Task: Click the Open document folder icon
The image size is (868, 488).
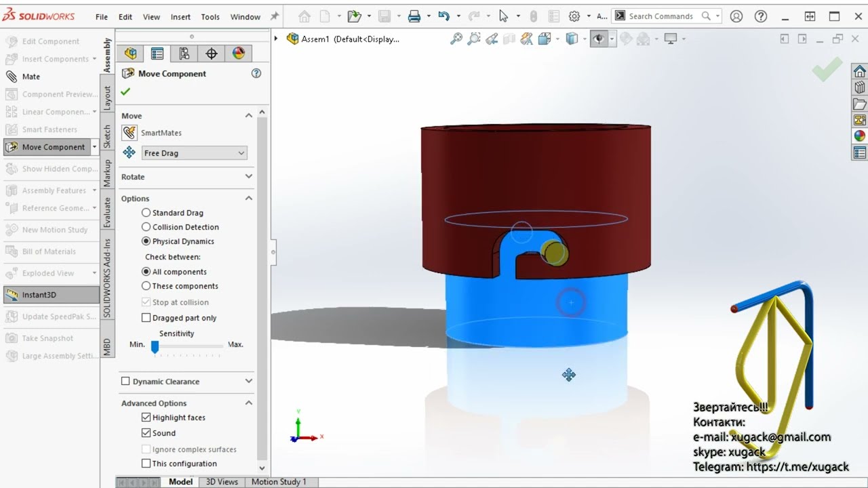Action: (x=353, y=16)
